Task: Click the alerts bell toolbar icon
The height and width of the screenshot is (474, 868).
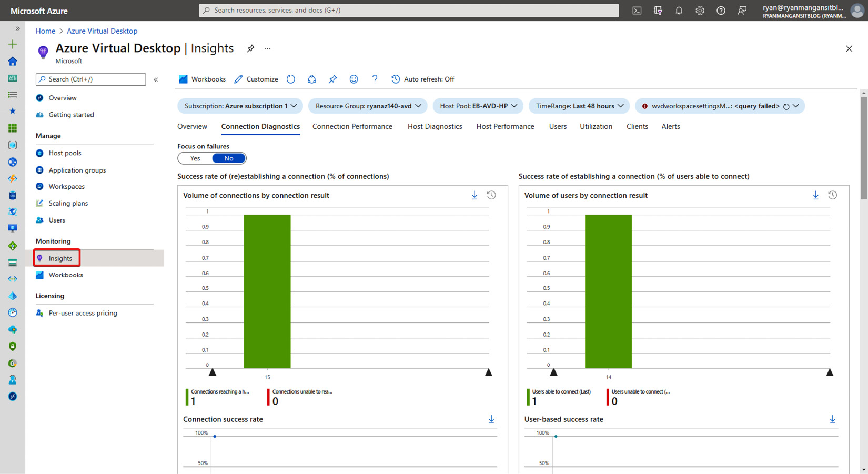Action: [x=312, y=79]
